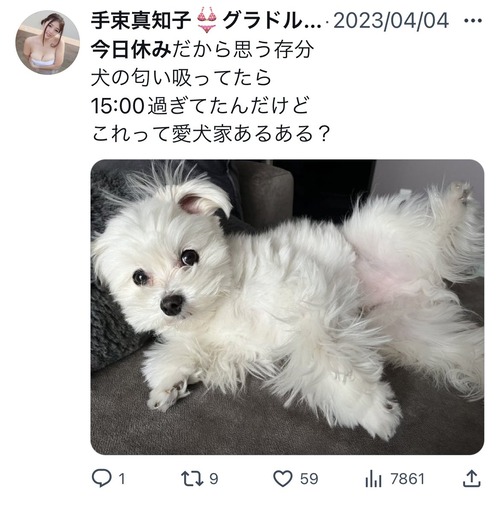Screen dimensions: 500x508
Task: Click the 犬の匂い吸ってたら text line
Action: click(x=181, y=78)
